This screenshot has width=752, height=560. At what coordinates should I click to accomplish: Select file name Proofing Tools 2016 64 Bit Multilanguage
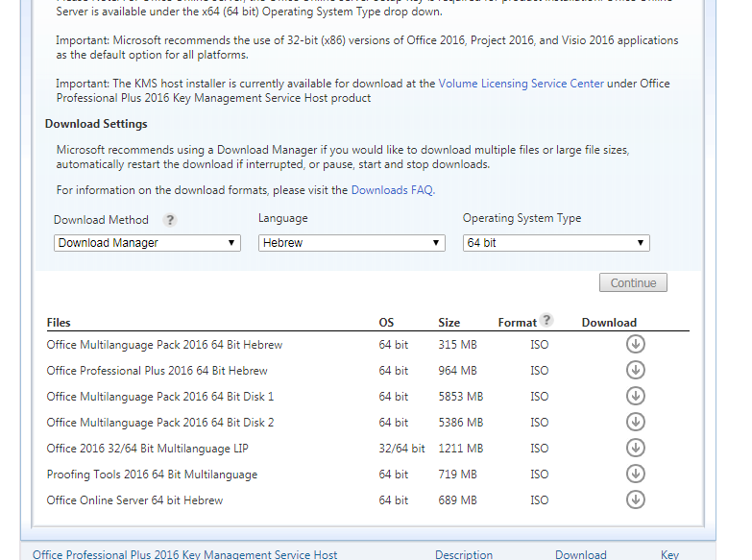pos(152,475)
